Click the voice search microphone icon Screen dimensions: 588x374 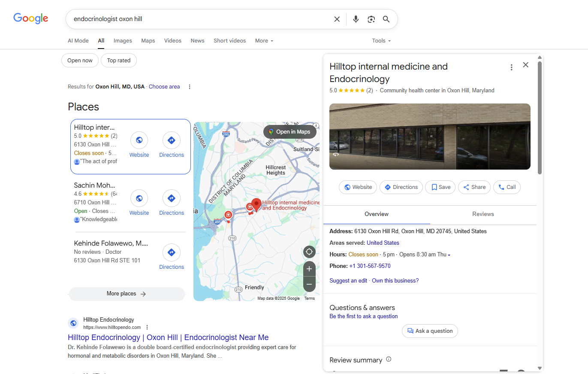point(356,19)
